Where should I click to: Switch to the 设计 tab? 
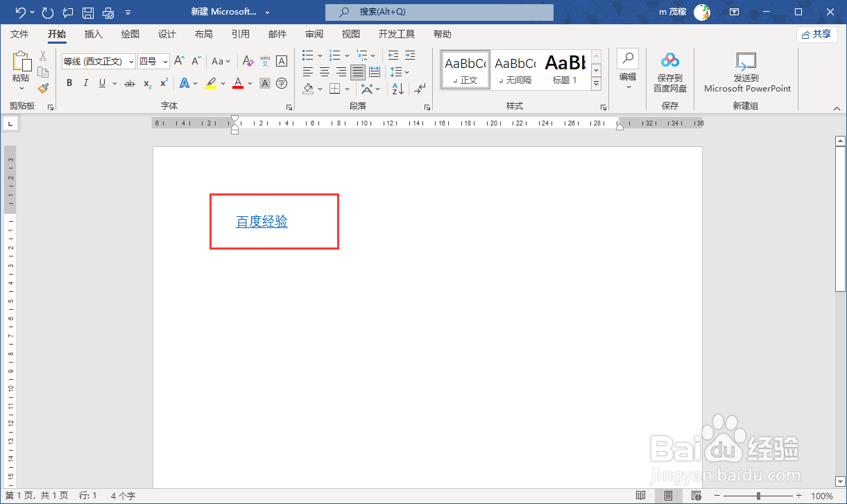pos(166,34)
